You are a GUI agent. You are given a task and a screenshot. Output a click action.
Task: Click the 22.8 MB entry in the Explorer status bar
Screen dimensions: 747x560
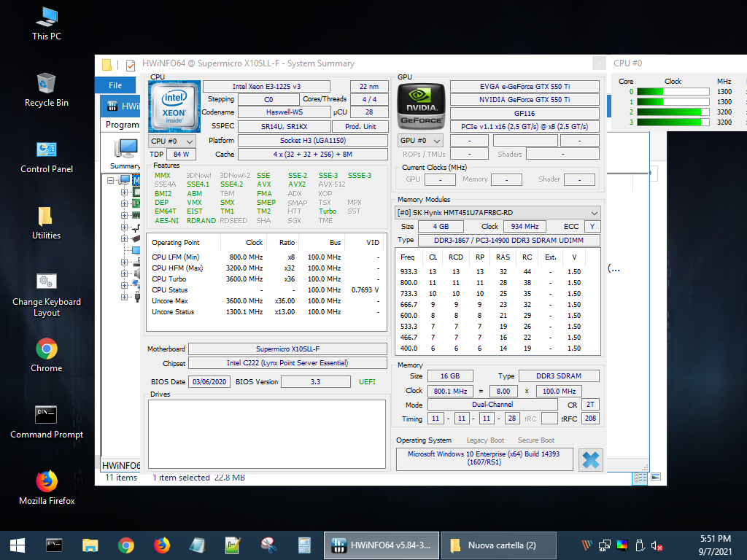(x=230, y=478)
